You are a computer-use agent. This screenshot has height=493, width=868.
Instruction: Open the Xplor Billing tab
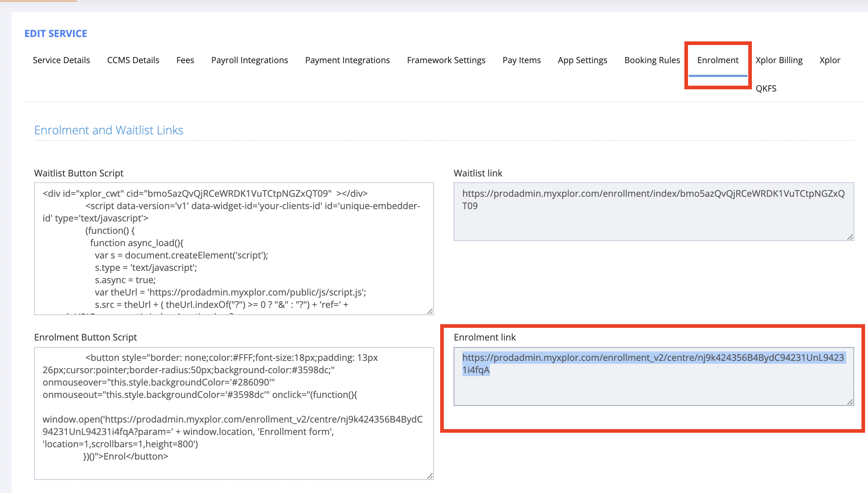pos(779,60)
